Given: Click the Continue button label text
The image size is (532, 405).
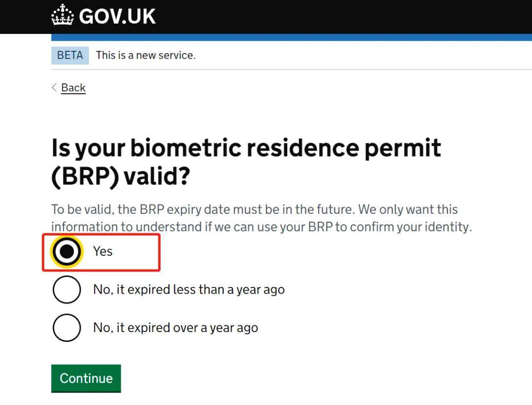Looking at the screenshot, I should pyautogui.click(x=86, y=378).
